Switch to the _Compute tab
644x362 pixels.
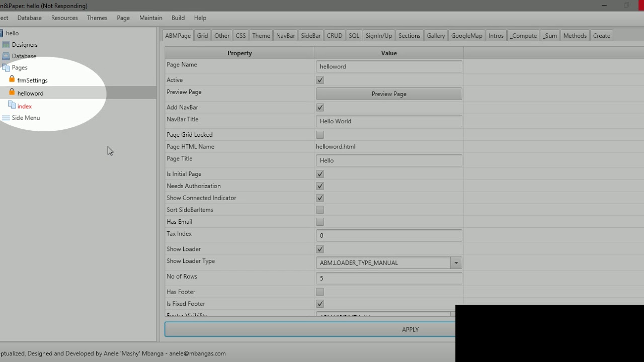(x=523, y=36)
